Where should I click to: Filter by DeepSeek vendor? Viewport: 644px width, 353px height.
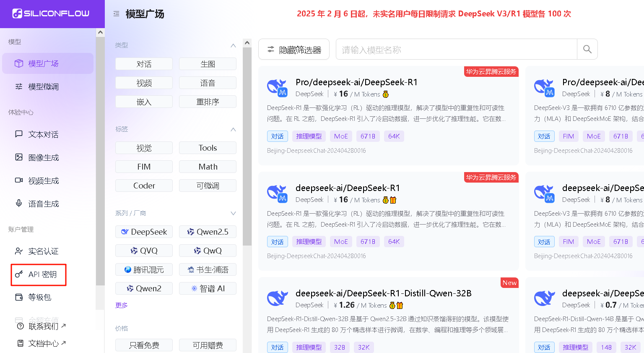pos(144,232)
